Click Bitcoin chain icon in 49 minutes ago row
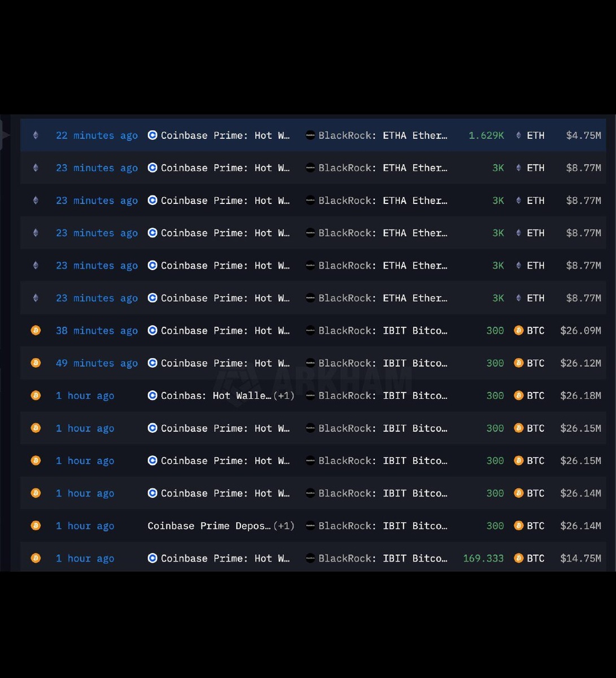616x678 pixels. coord(36,363)
